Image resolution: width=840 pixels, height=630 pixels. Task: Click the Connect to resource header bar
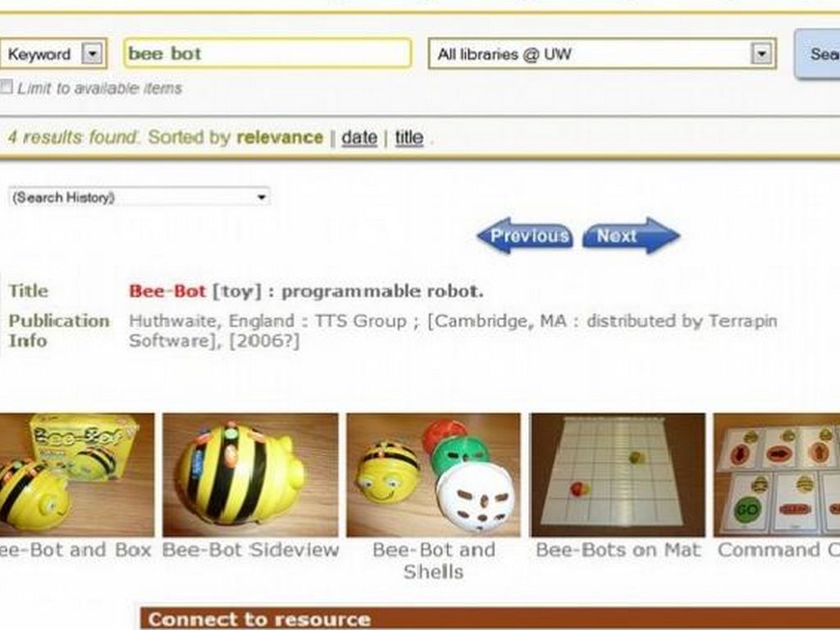pyautogui.click(x=490, y=619)
